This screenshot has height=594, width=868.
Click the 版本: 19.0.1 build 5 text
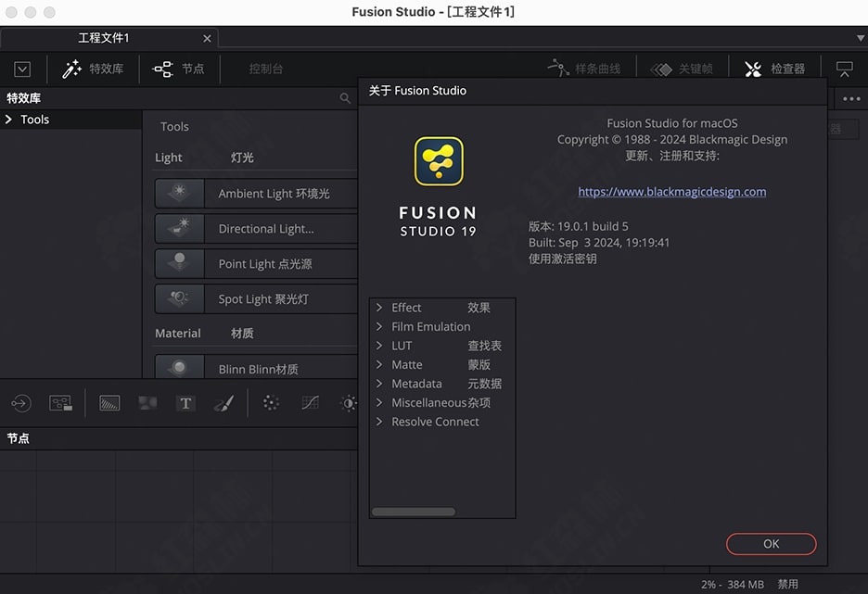point(578,226)
